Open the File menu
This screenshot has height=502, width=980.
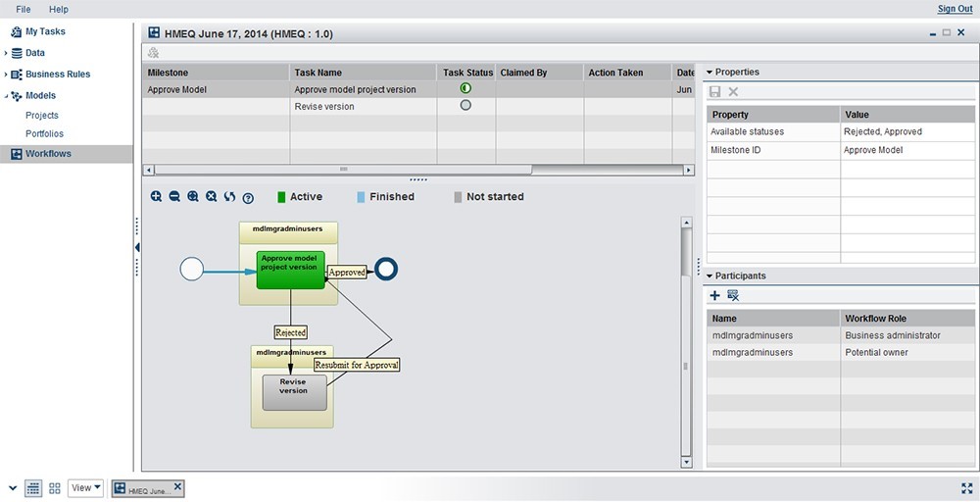click(24, 9)
